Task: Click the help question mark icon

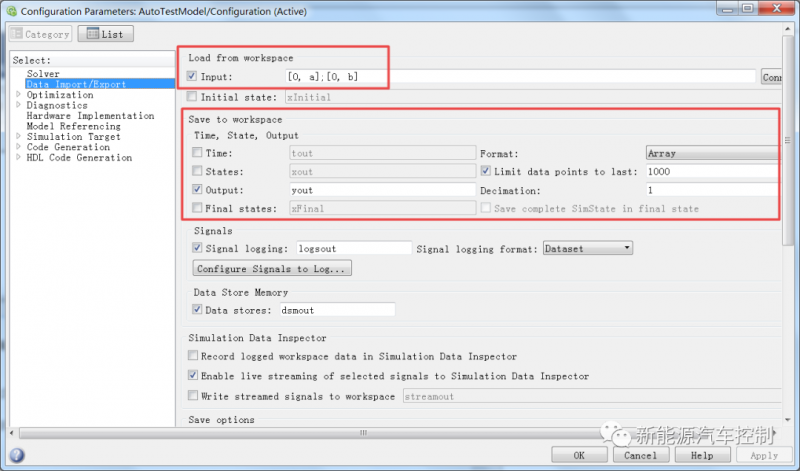Action: point(14,455)
